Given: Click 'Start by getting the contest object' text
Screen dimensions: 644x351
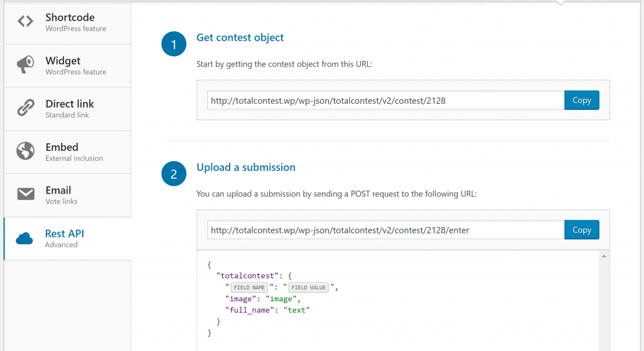Looking at the screenshot, I should (284, 64).
